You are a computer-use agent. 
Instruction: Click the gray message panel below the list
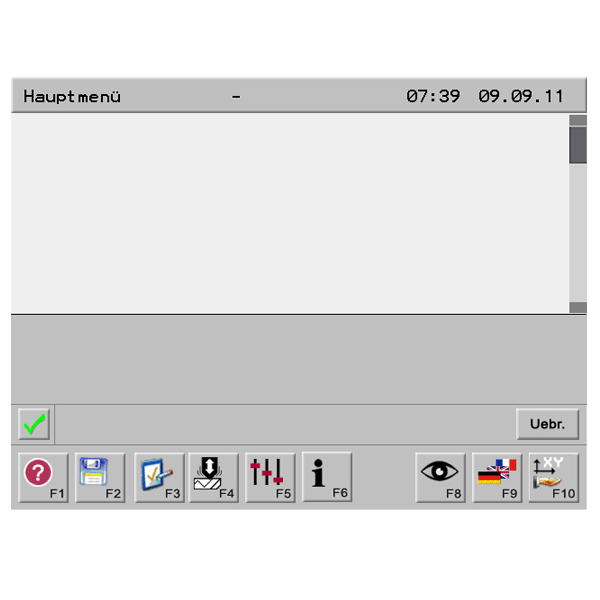(299, 359)
